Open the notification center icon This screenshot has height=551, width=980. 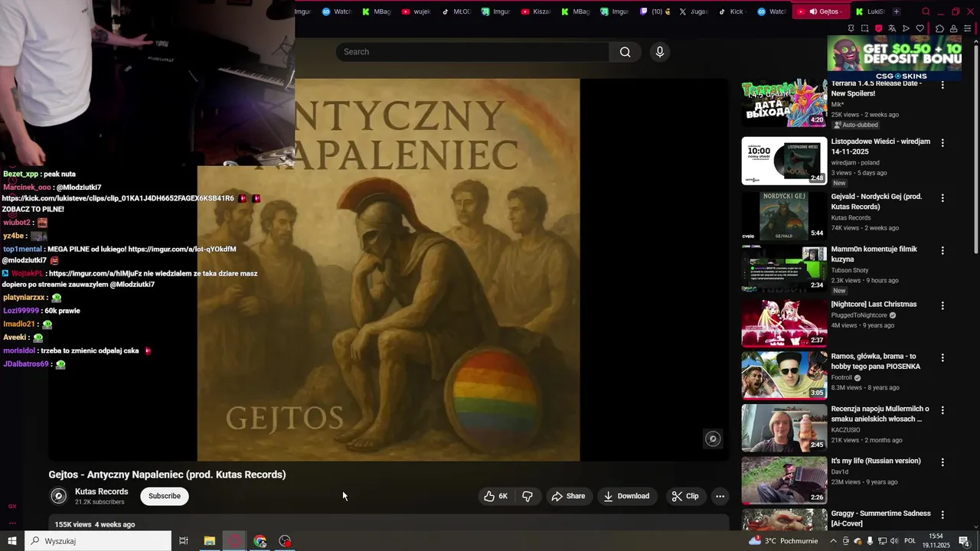coord(964,541)
